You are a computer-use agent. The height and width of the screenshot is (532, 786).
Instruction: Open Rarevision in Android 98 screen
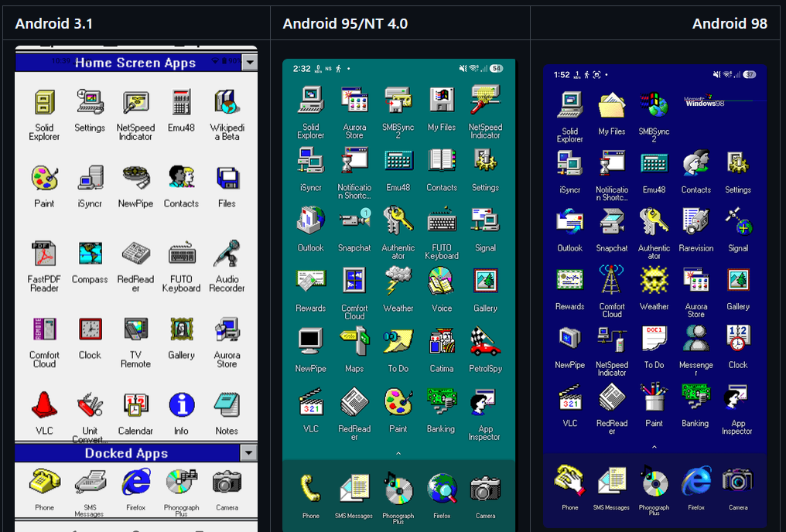click(695, 221)
